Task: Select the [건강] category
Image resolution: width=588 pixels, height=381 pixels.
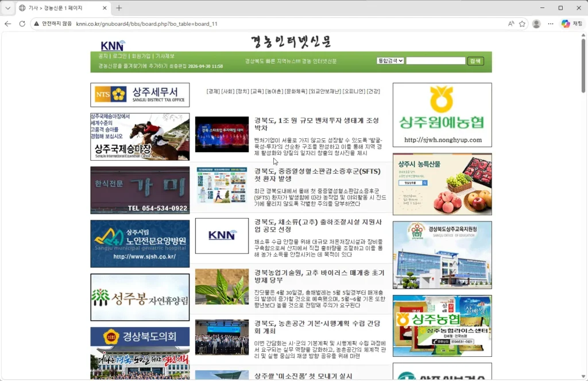Action: point(373,91)
